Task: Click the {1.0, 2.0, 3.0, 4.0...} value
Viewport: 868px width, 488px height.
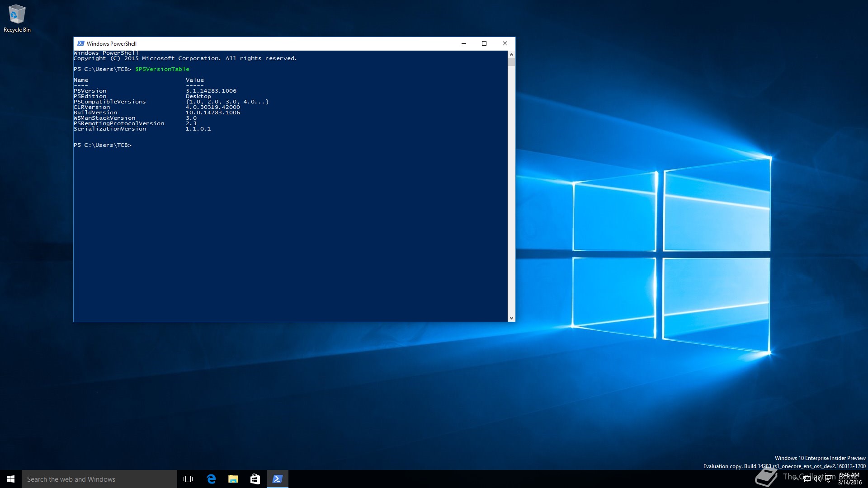Action: tap(227, 102)
